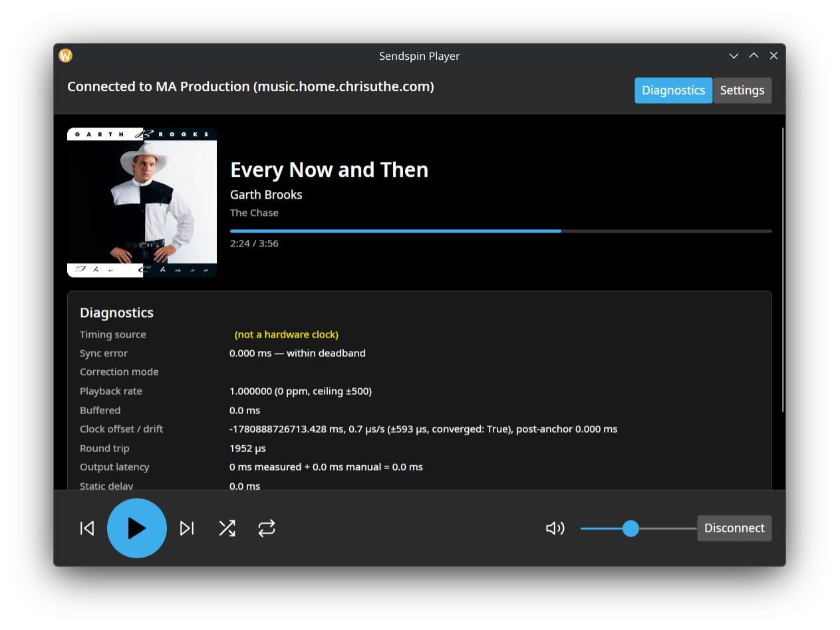Click the "Buffered" label
This screenshot has height=630, width=840.
[x=100, y=410]
